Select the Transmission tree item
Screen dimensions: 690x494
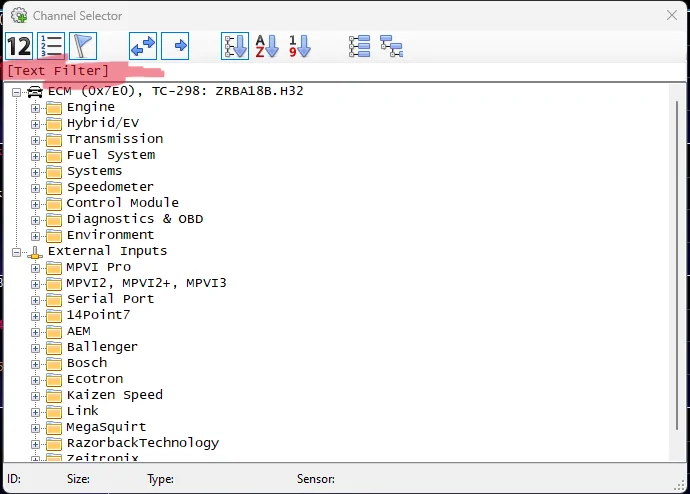tap(115, 139)
